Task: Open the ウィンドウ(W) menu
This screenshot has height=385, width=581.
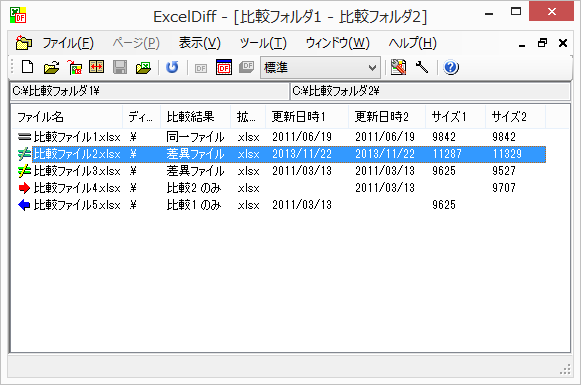Action: click(337, 43)
